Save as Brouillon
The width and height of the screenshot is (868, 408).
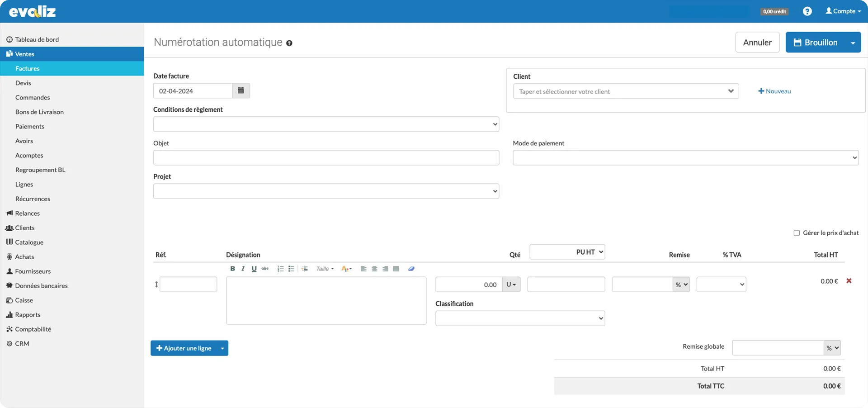click(816, 43)
